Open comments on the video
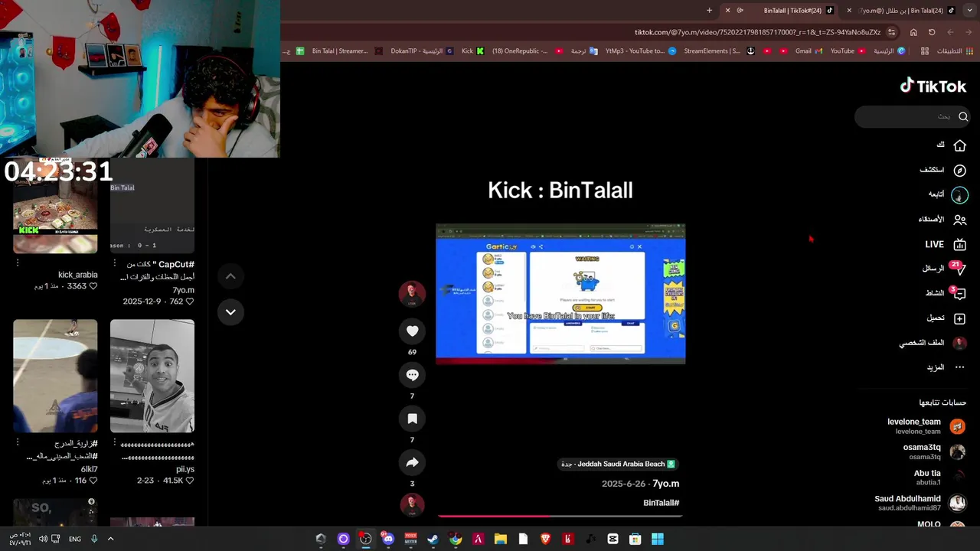Viewport: 980px width, 551px height. (412, 375)
